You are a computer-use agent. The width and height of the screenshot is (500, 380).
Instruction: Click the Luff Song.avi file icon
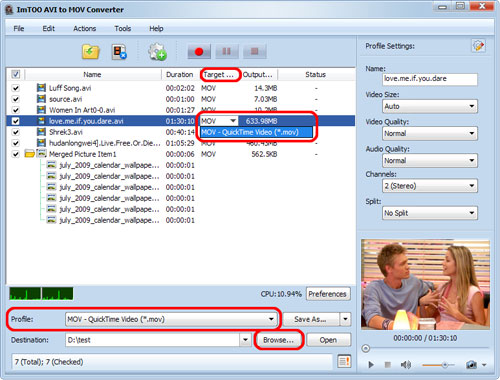point(41,88)
